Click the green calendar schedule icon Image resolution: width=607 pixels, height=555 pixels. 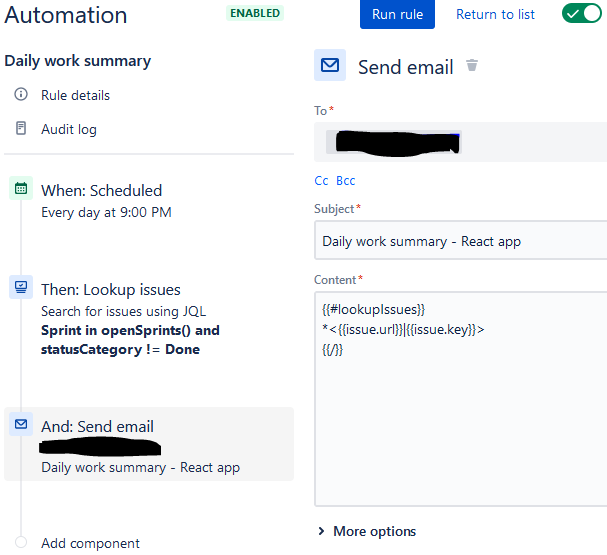(x=21, y=188)
